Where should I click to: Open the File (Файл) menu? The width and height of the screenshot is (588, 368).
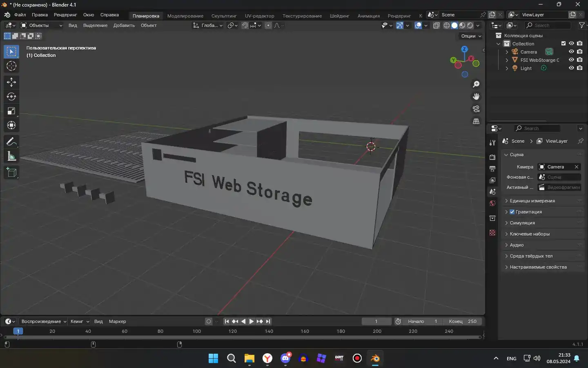20,15
